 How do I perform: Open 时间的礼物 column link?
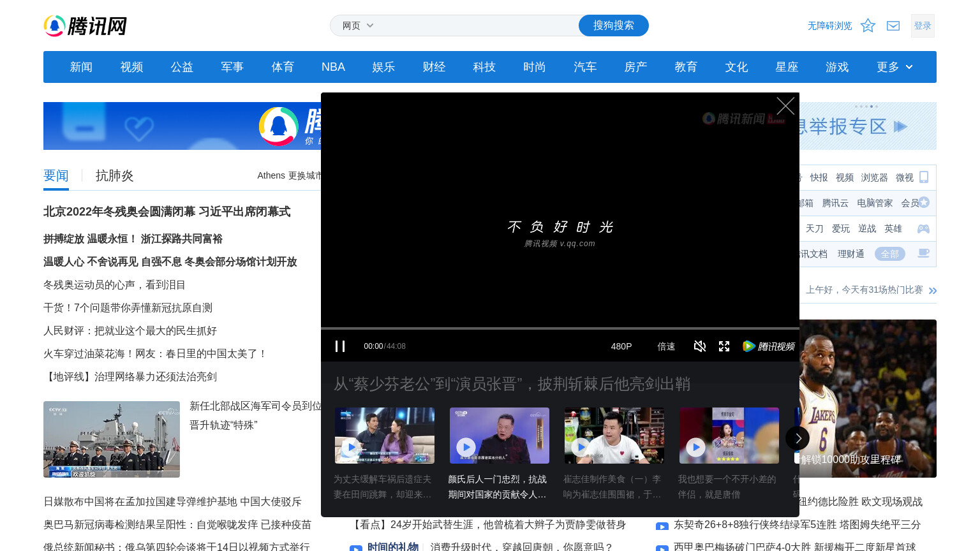pos(392,547)
